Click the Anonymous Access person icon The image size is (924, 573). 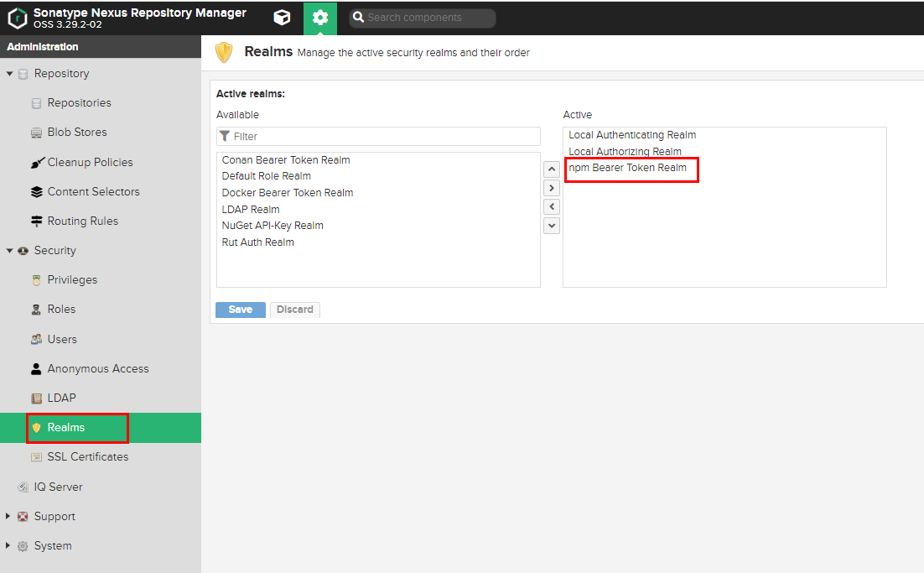point(37,368)
